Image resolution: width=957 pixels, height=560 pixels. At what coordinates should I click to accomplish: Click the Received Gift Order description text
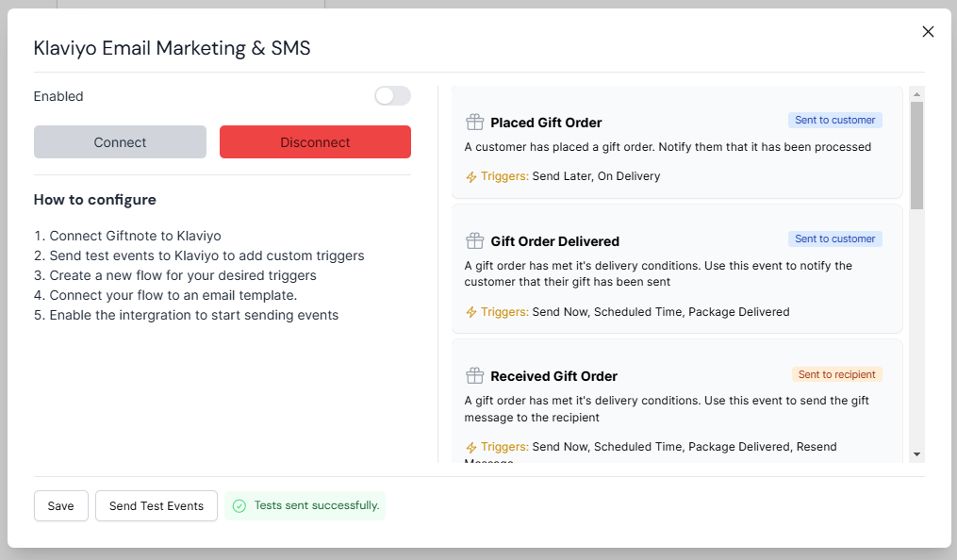point(667,409)
